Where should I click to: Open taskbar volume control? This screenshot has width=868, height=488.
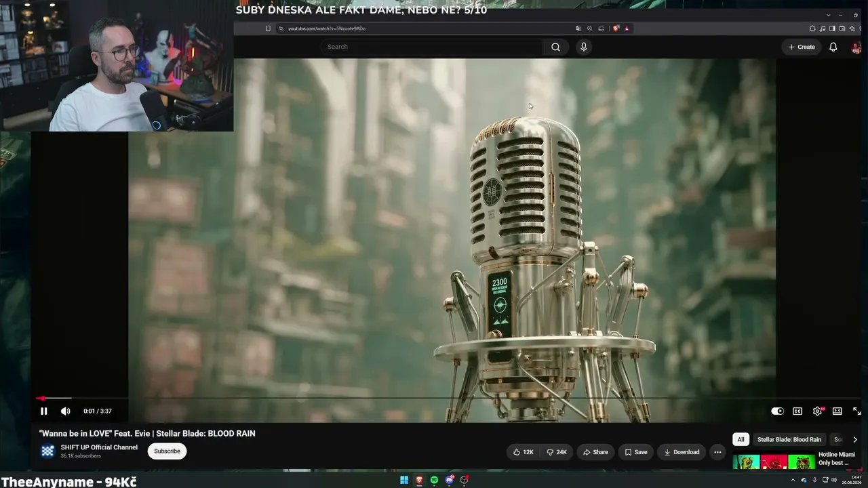click(833, 480)
